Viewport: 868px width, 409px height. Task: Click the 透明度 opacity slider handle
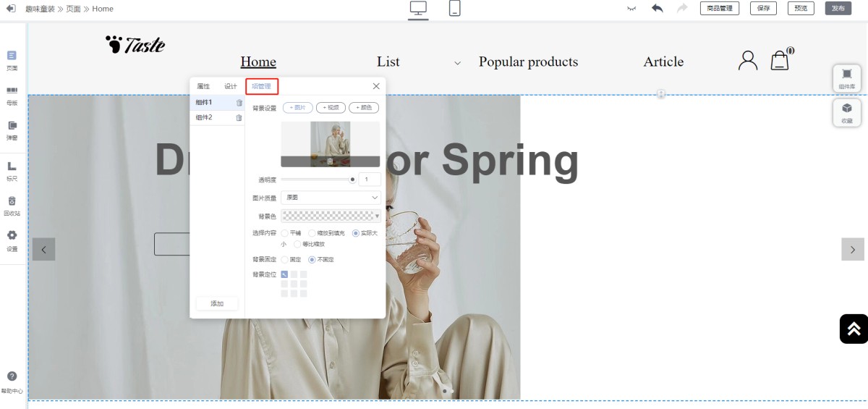pyautogui.click(x=352, y=180)
